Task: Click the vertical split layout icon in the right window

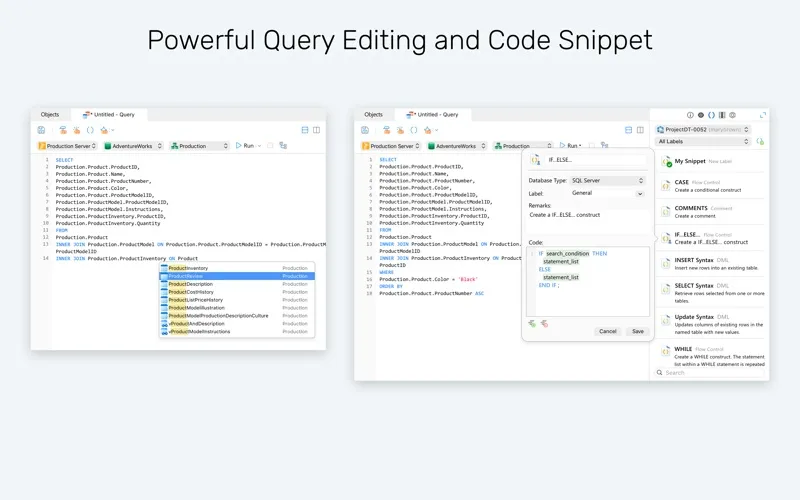Action: [x=640, y=130]
